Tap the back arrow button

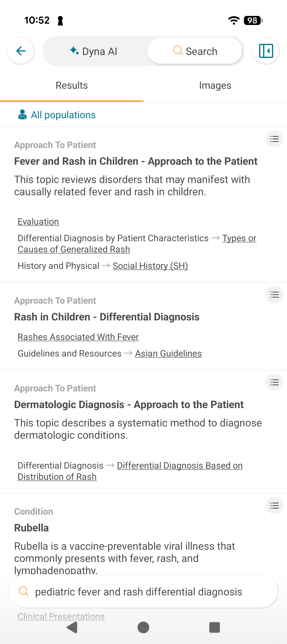(21, 51)
